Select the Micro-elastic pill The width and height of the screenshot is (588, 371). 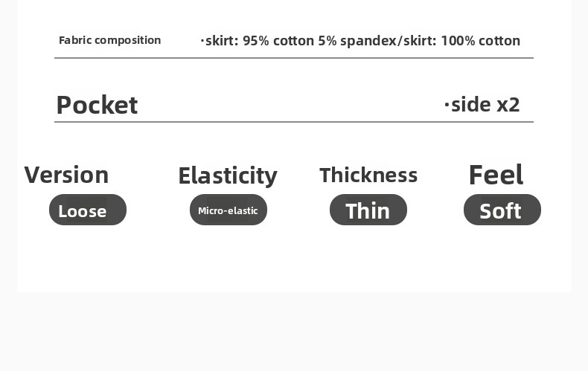228,210
